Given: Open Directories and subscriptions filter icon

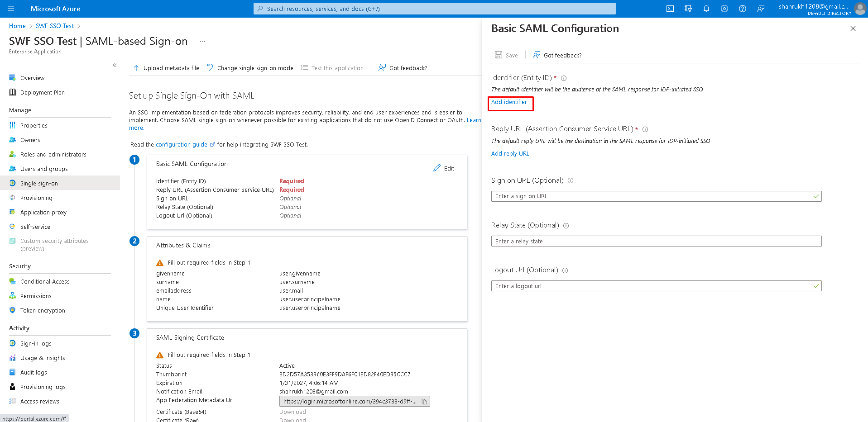Looking at the screenshot, I should click(x=688, y=9).
